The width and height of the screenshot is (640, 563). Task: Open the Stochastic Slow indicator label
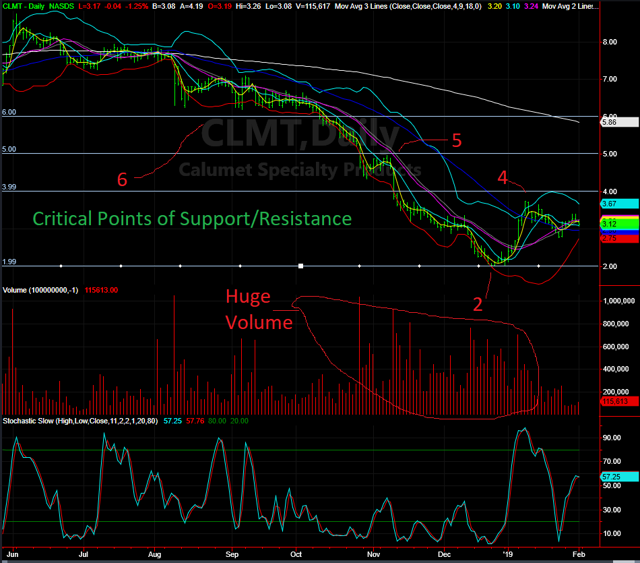click(x=80, y=421)
